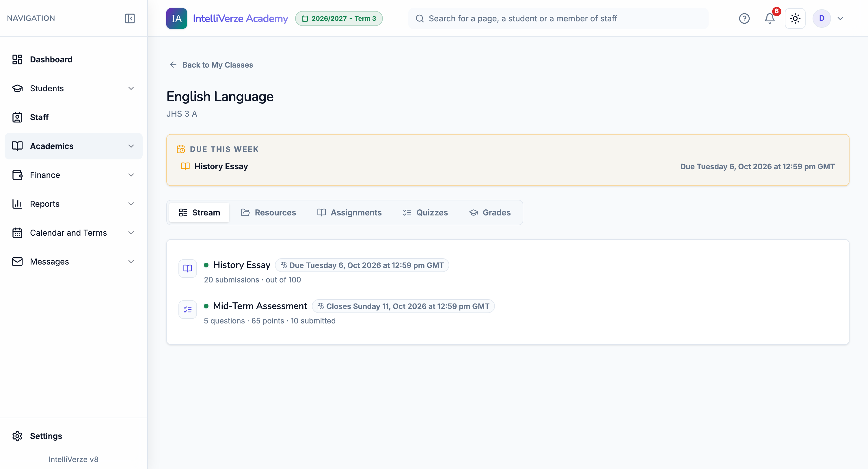Viewport: 868px width, 469px height.
Task: Open notifications bell with 6 badge
Action: [x=770, y=18]
